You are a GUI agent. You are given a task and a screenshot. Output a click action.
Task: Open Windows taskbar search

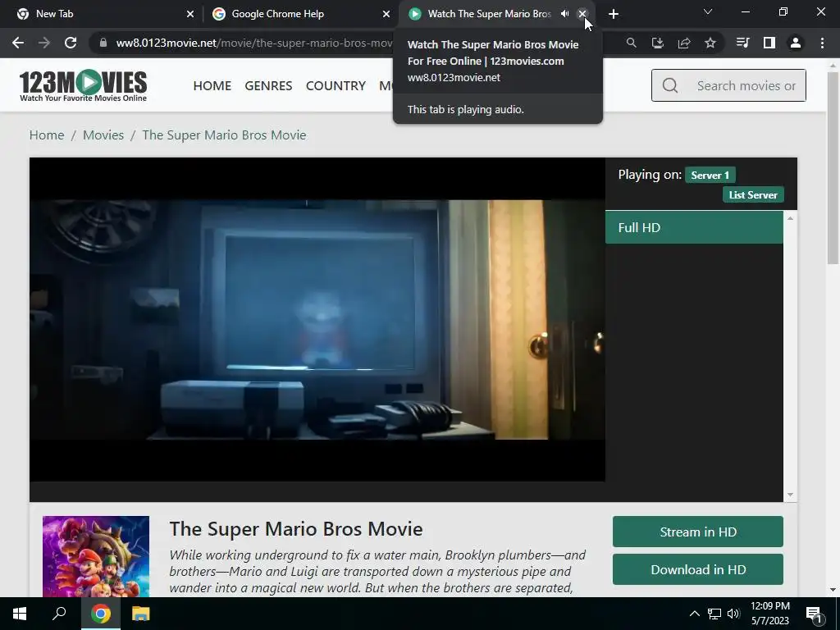pyautogui.click(x=59, y=614)
